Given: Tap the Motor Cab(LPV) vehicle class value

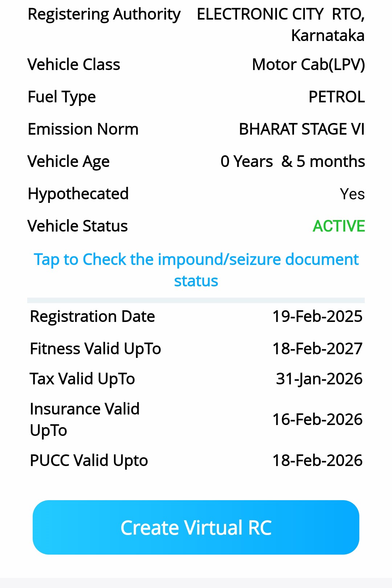Looking at the screenshot, I should click(308, 65).
